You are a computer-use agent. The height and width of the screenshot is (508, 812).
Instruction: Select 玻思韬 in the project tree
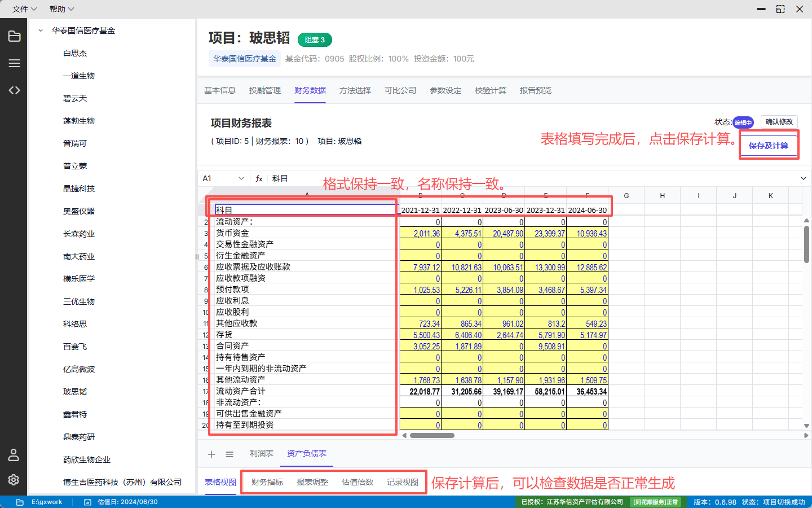click(75, 392)
